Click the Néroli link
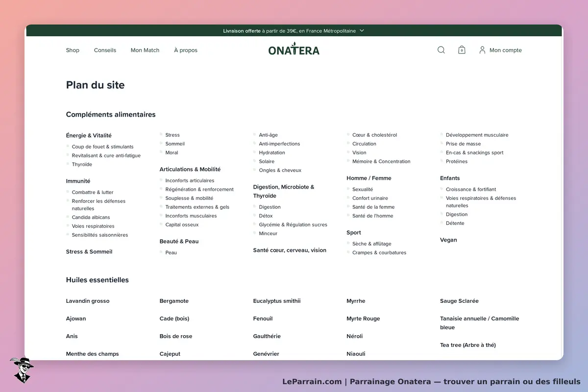This screenshot has width=588, height=392. (x=355, y=336)
